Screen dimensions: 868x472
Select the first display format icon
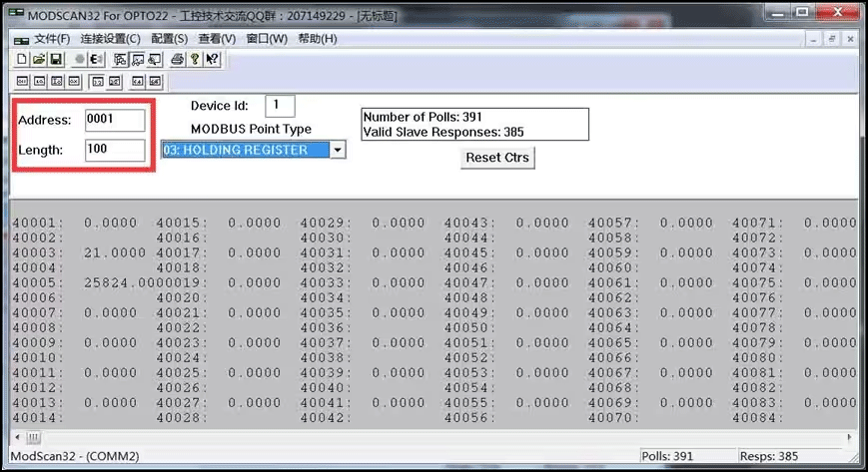coord(21,81)
